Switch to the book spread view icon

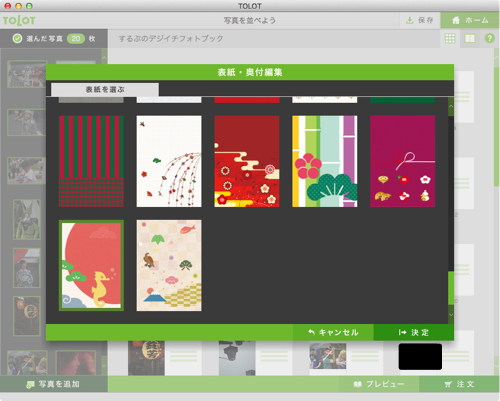[x=470, y=39]
